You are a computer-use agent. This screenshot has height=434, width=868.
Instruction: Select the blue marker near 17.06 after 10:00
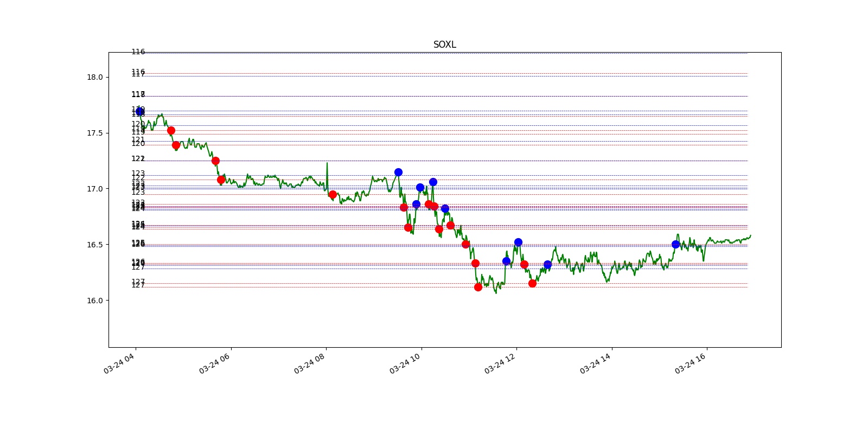click(433, 182)
